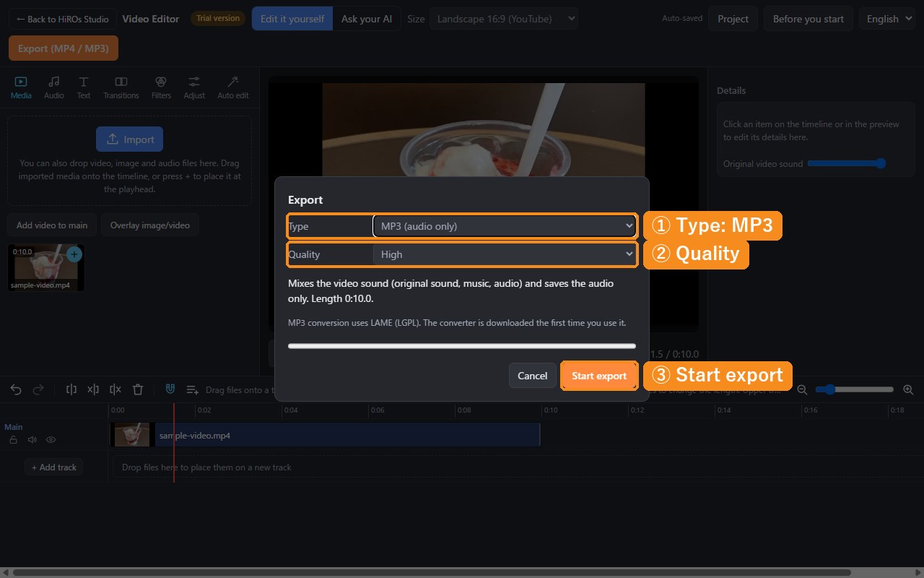Viewport: 924px width, 578px height.
Task: Zoom in the timeline magnifier
Action: 908,389
